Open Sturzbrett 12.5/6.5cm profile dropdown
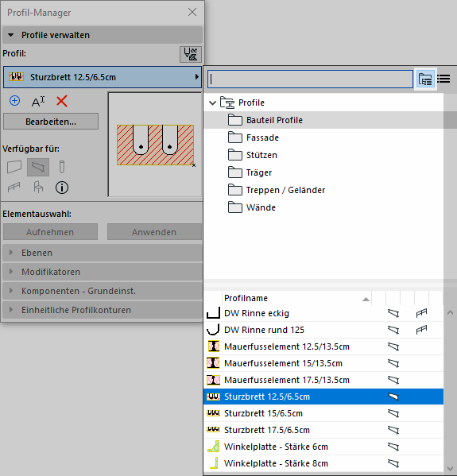Screen dimensions: 457x476 coord(103,77)
